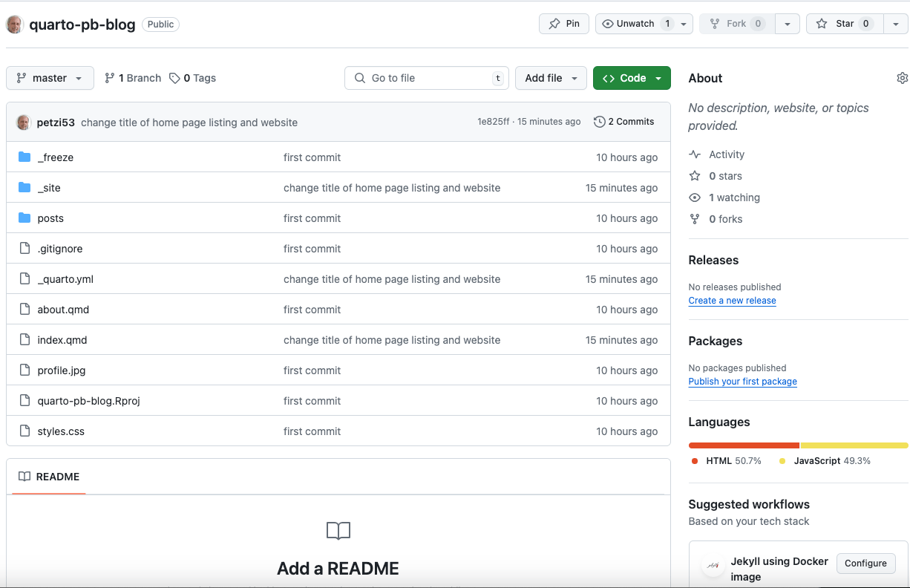Open the 1 Branch link
This screenshot has width=910, height=588.
(x=133, y=78)
